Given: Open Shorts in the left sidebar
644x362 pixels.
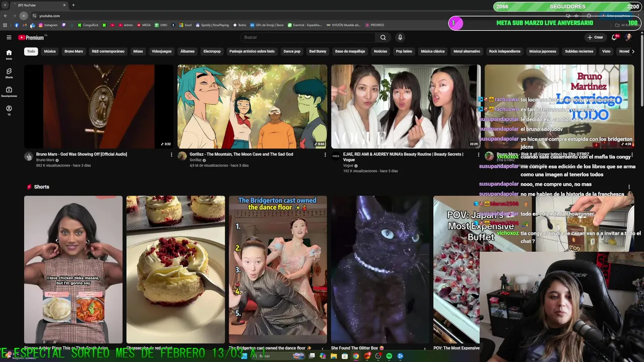Looking at the screenshot, I should [x=9, y=73].
